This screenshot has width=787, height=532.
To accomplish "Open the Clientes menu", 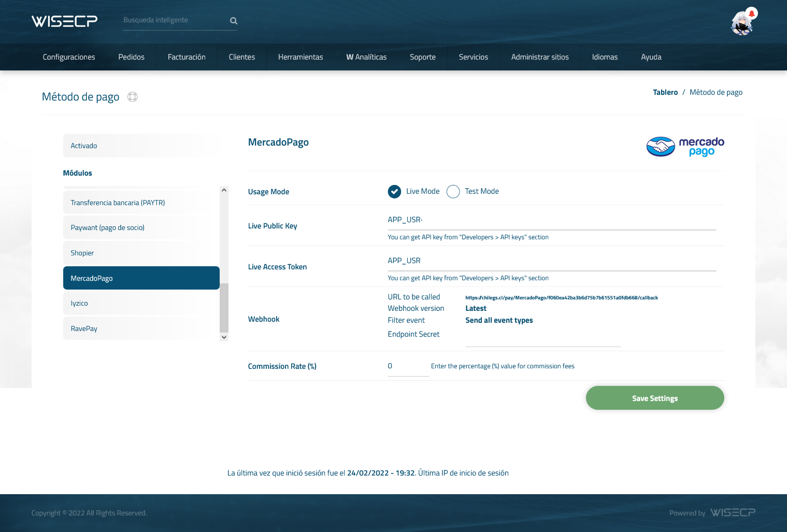I will [242, 57].
